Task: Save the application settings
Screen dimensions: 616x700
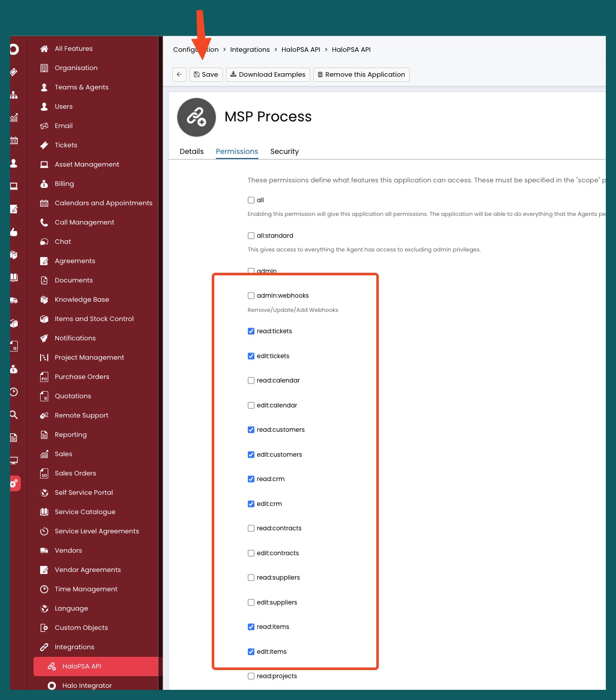Action: [x=206, y=75]
